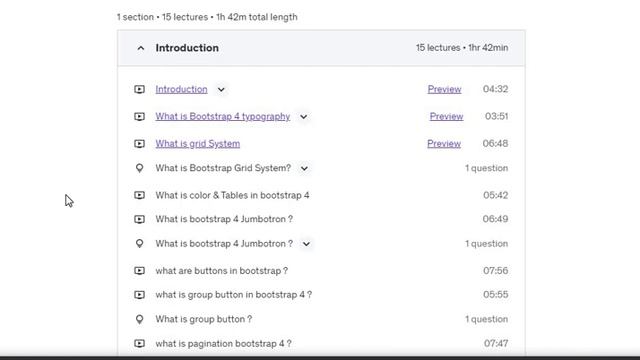Click video icon beside pagination bootstrap 4

coord(140,344)
